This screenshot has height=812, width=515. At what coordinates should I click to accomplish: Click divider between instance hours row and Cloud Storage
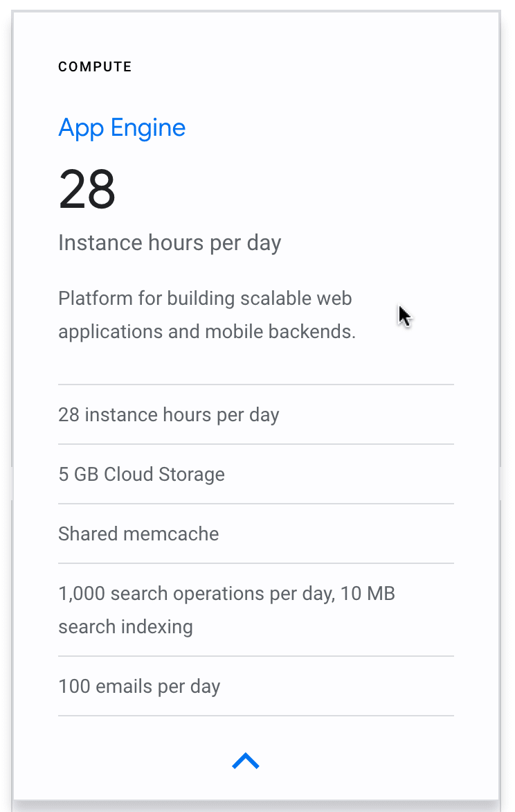tap(255, 444)
